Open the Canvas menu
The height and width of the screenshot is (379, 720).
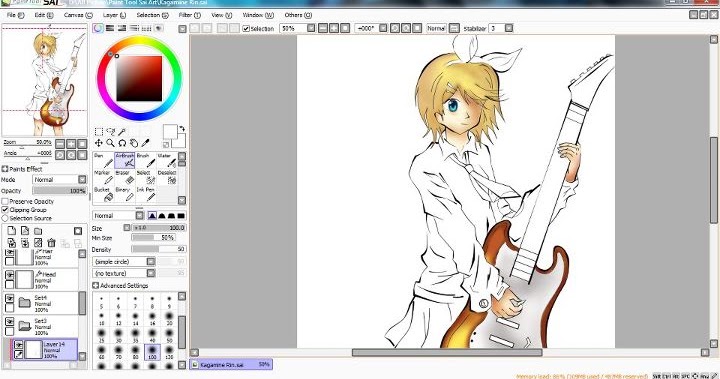78,15
